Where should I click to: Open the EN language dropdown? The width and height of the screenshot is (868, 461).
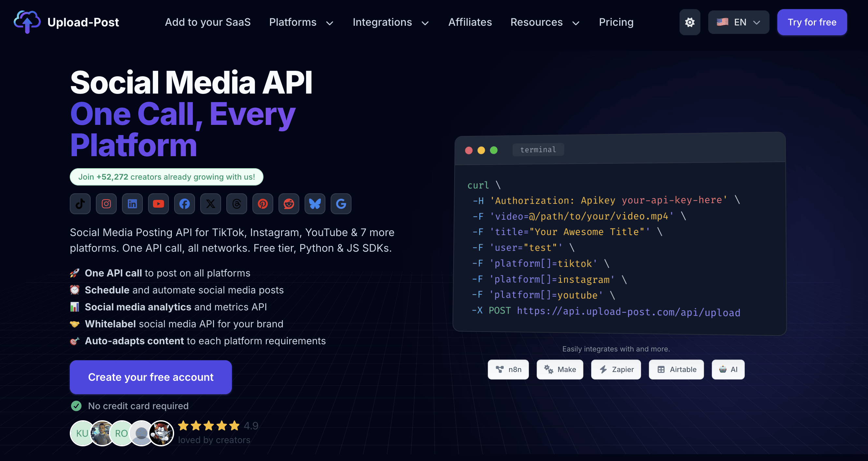tap(739, 22)
